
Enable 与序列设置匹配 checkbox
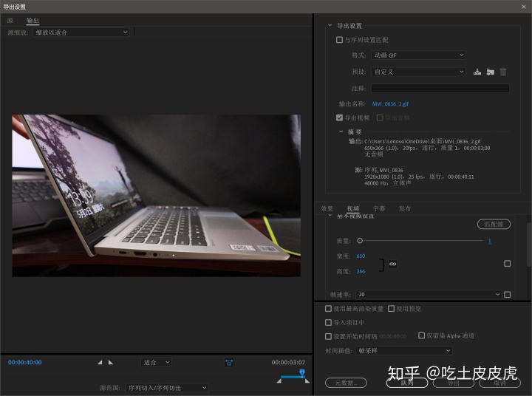tap(339, 40)
